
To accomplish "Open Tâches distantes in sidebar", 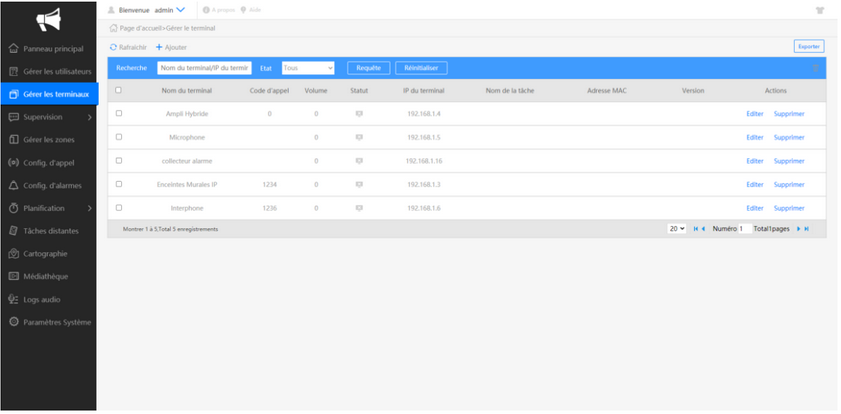I will pos(49,231).
